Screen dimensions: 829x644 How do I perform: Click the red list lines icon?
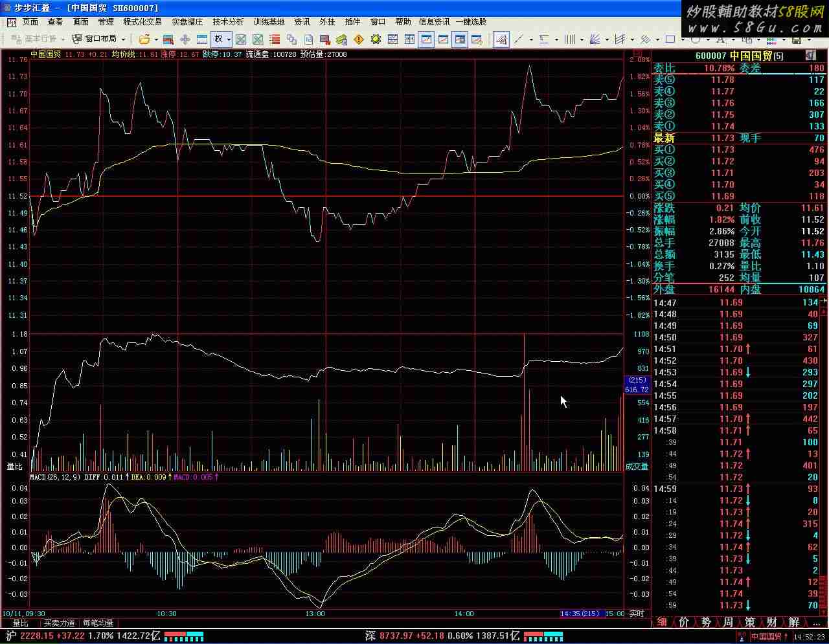(275, 39)
